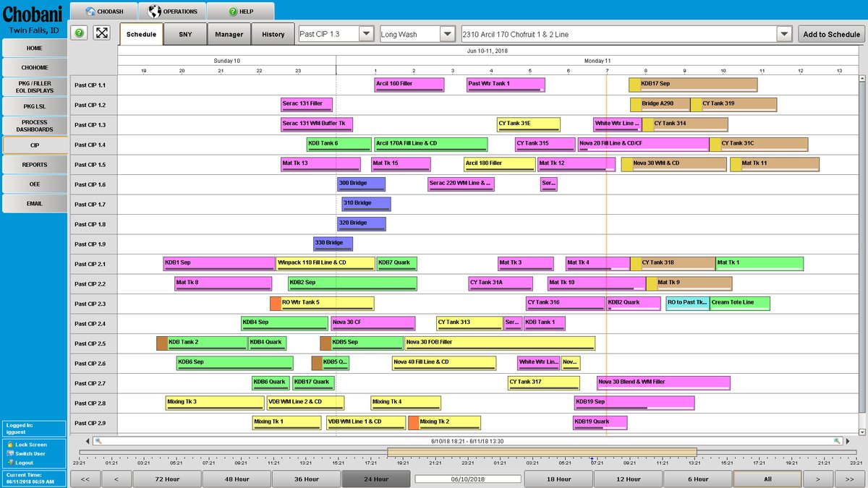The height and width of the screenshot is (488, 868).
Task: Switch to the History tab
Action: click(273, 34)
